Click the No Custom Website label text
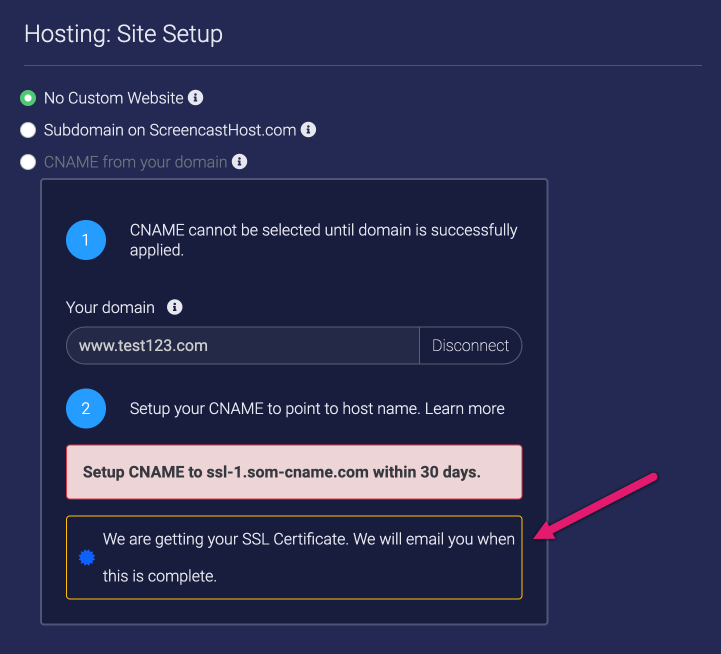This screenshot has height=654, width=721. pos(114,98)
